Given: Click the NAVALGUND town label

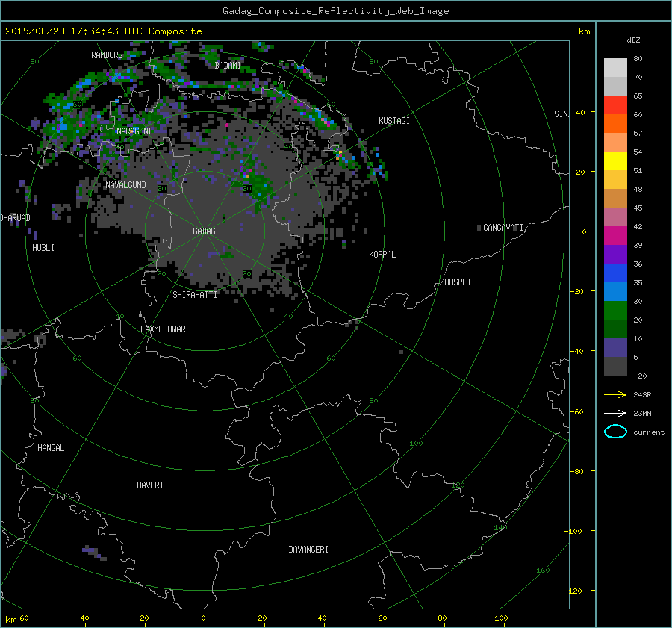Looking at the screenshot, I should click(x=125, y=185).
